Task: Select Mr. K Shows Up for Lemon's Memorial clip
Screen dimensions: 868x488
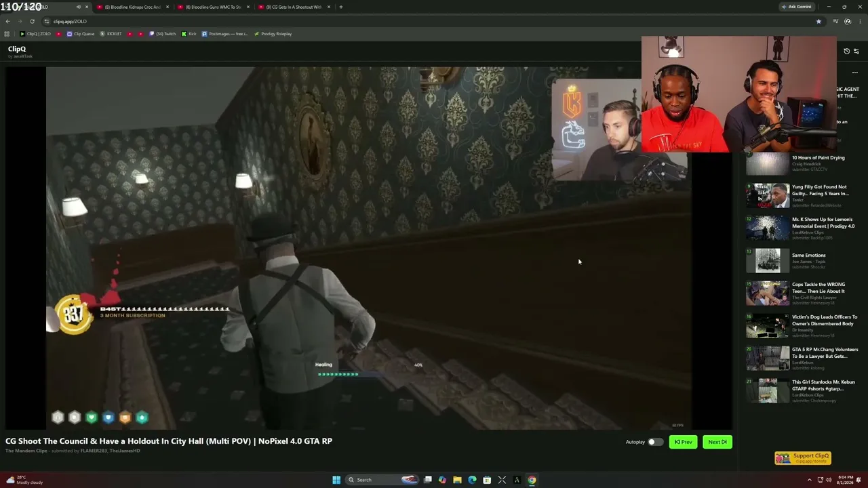Action: click(x=802, y=228)
